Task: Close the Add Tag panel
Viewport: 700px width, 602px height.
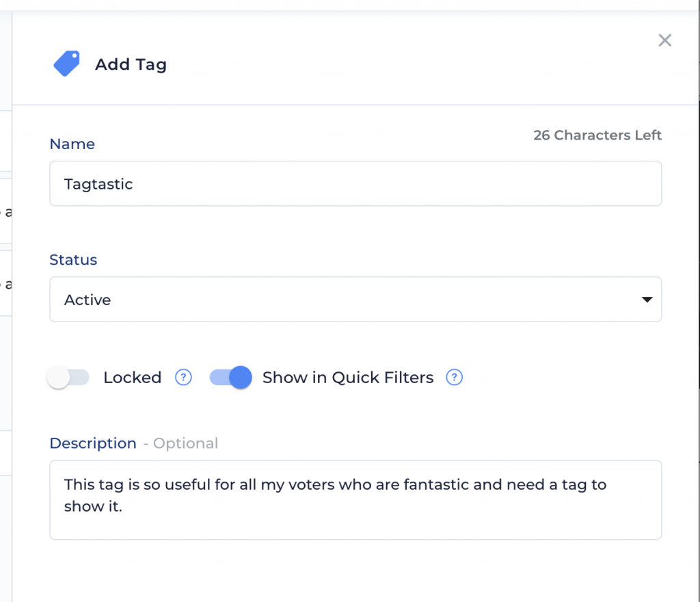Action: [x=664, y=40]
